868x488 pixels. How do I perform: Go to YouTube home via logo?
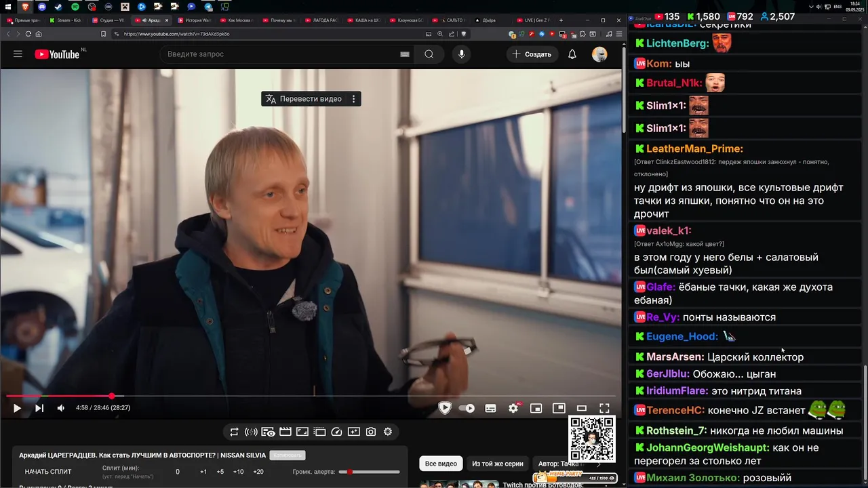pyautogui.click(x=57, y=54)
